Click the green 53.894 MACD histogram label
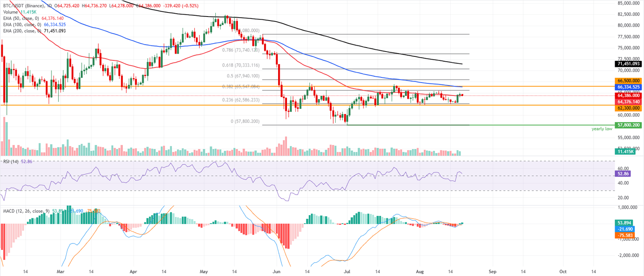The image size is (644, 276). coord(624,223)
